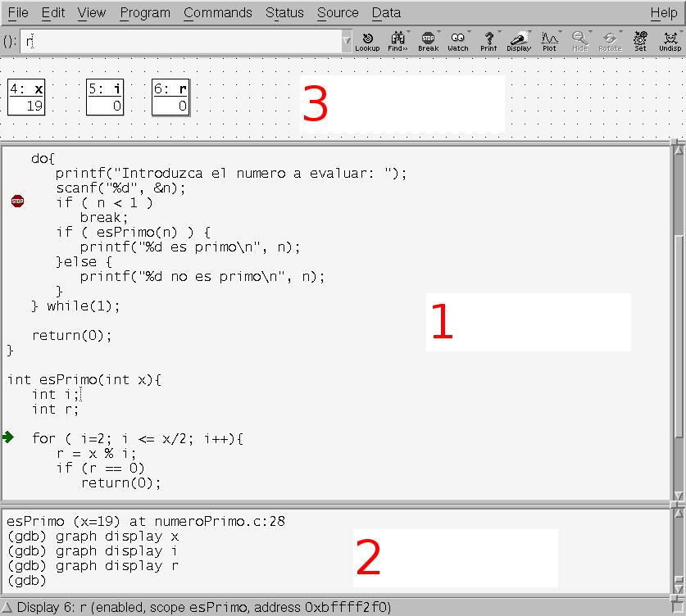
Task: Open the Source menu
Action: (x=338, y=12)
